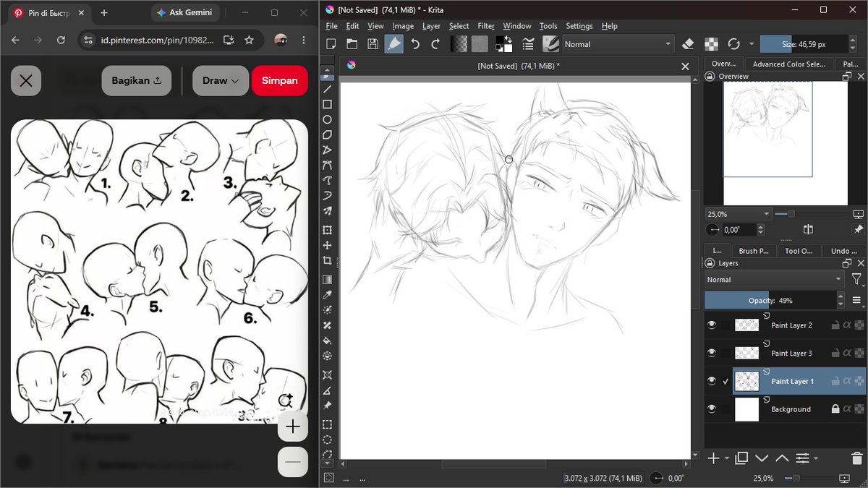Viewport: 868px width, 488px height.
Task: Select the Dynamic Brush tool
Action: click(x=327, y=195)
